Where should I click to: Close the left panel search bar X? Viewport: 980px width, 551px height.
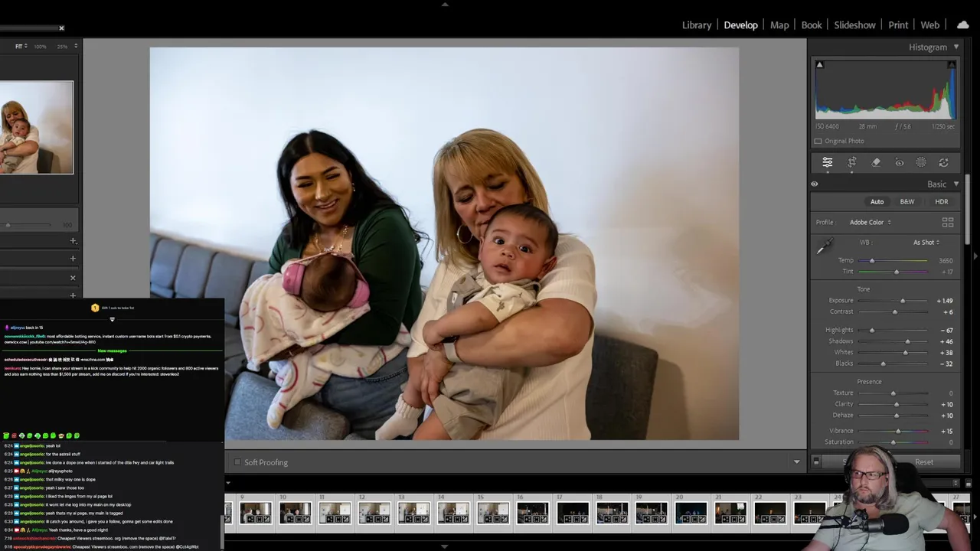click(x=61, y=28)
